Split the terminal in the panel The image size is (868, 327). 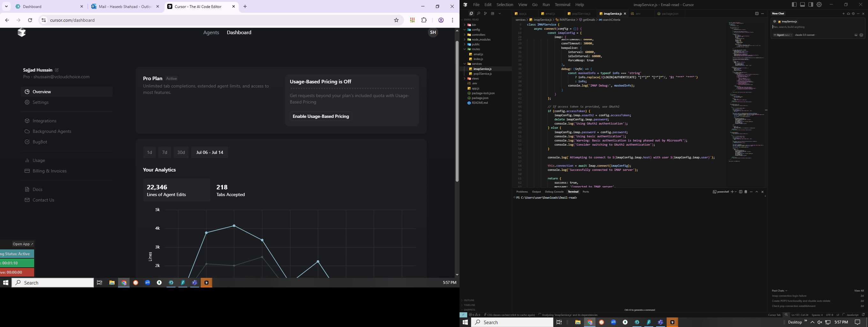[x=741, y=192]
